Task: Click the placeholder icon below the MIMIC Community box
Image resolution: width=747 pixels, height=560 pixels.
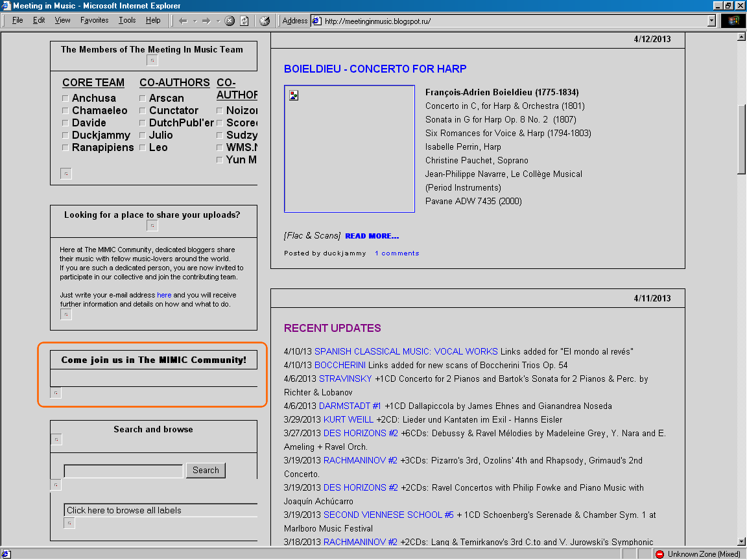Action: 56,393
